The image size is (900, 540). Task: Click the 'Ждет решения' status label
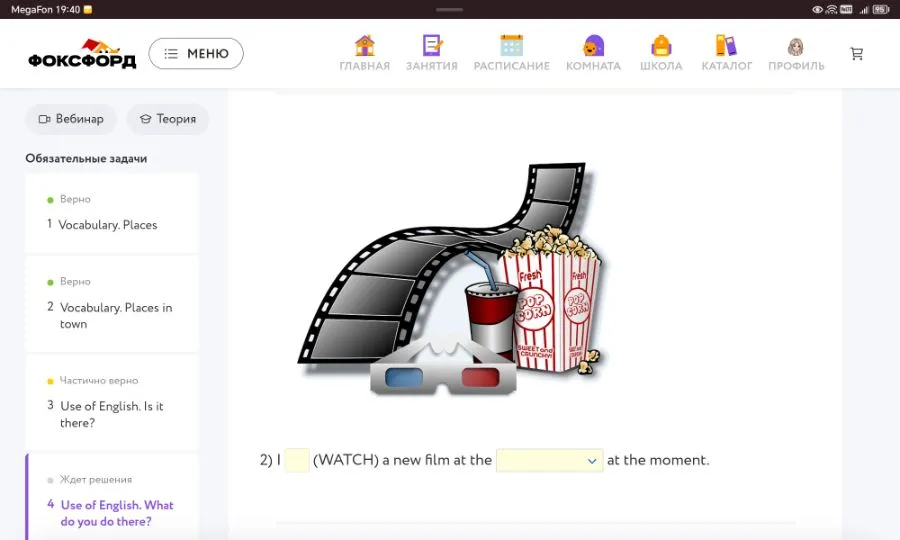click(96, 479)
